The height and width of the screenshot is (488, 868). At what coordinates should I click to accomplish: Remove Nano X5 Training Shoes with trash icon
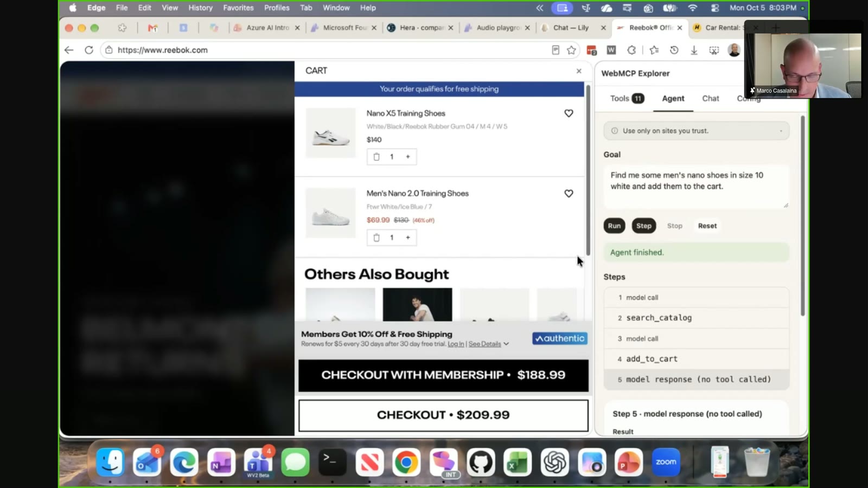click(376, 157)
